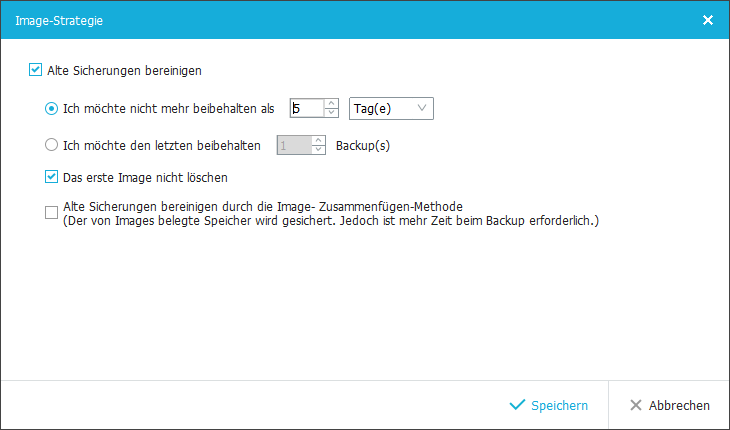
Task: Decrease days value with down arrow
Action: 331,113
